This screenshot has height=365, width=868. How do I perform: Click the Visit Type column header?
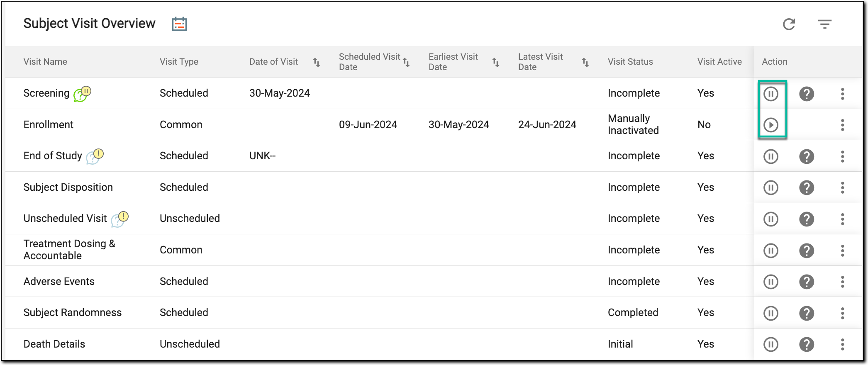(x=179, y=62)
